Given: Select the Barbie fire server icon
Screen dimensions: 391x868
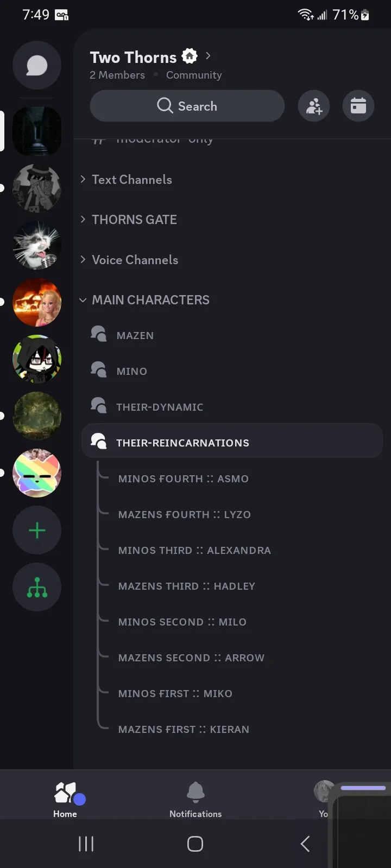Looking at the screenshot, I should tap(37, 302).
